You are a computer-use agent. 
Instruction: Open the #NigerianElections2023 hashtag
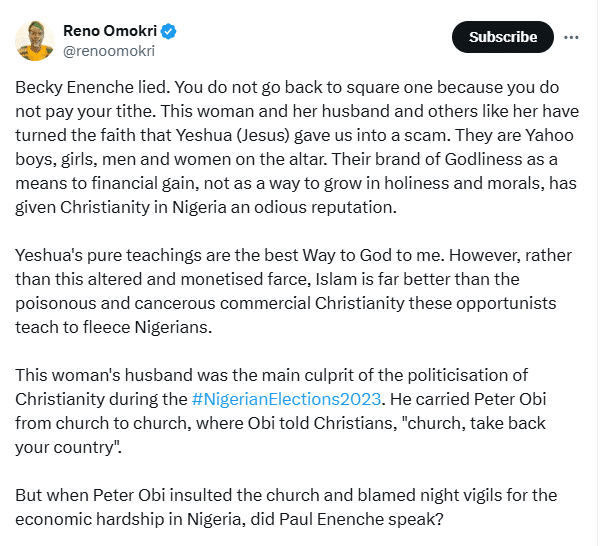coord(288,400)
